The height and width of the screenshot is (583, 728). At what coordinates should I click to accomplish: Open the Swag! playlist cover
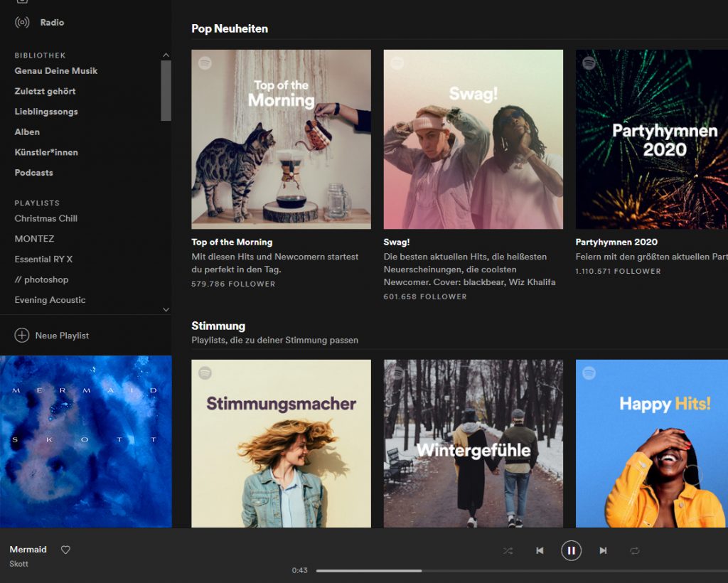473,139
